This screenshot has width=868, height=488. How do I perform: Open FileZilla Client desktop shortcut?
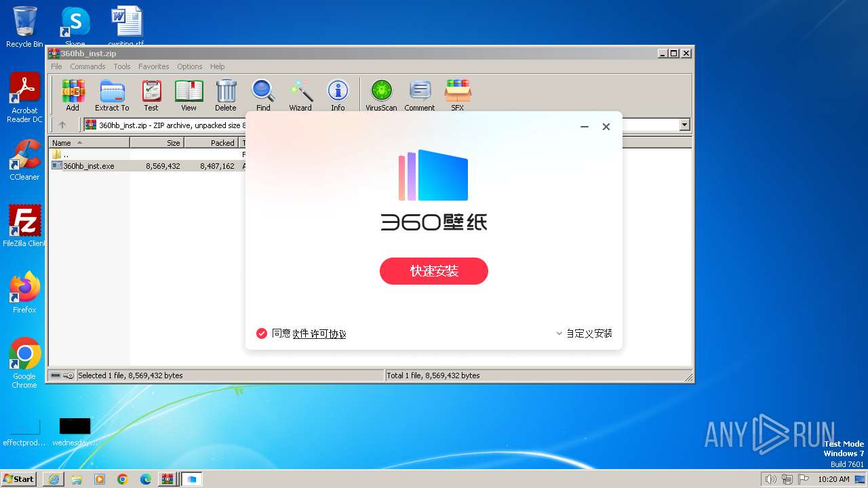click(x=24, y=226)
